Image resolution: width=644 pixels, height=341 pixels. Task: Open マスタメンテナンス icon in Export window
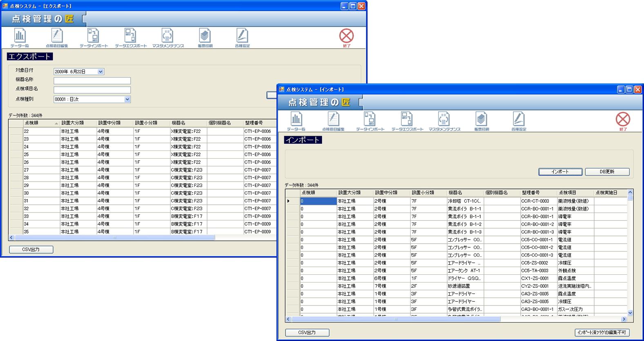click(x=168, y=38)
